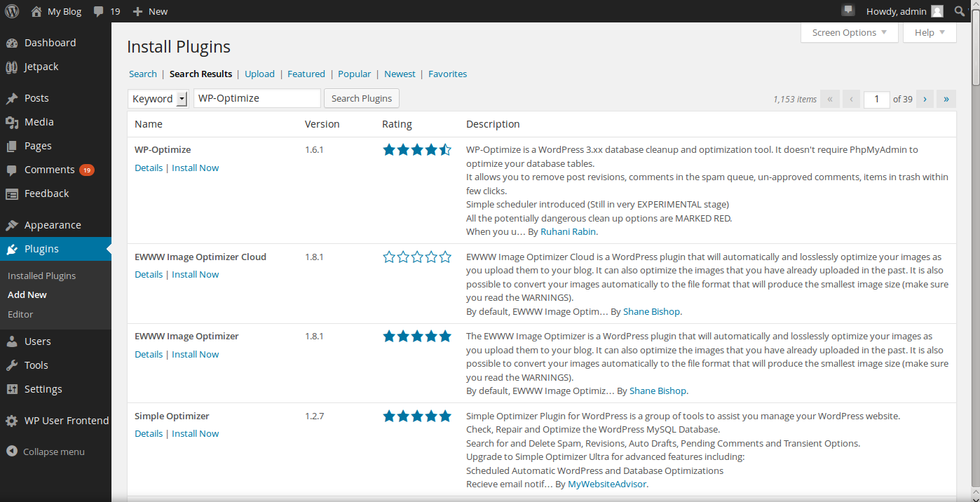Expand the Help tab
The image size is (980, 502).
point(930,33)
